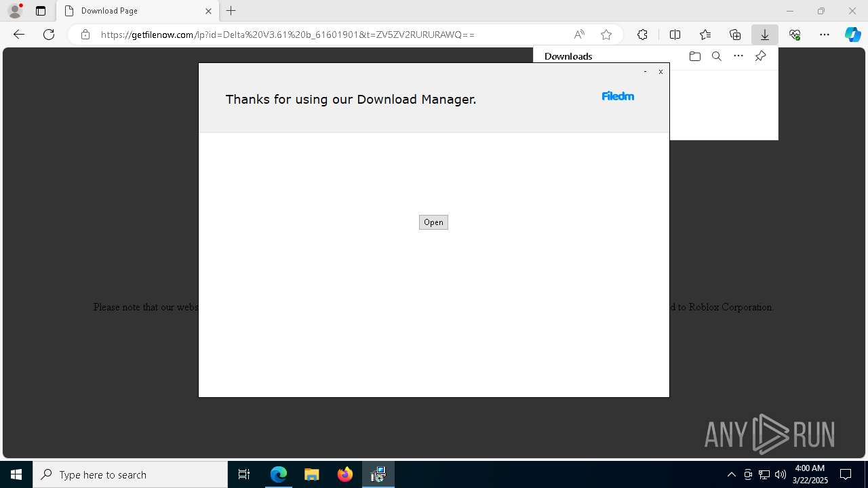The image size is (868, 488).
Task: View site information lock icon
Action: 85,35
